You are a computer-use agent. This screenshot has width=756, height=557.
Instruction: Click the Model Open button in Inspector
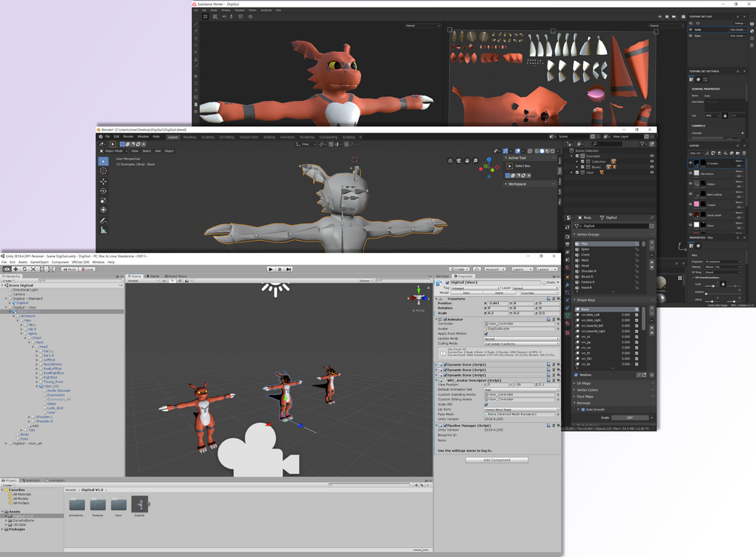click(x=466, y=293)
